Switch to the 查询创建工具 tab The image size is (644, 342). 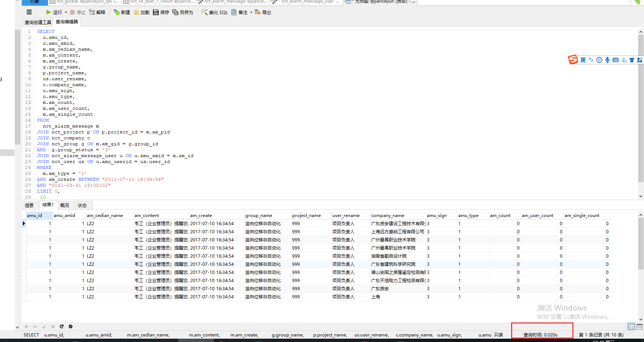[38, 22]
